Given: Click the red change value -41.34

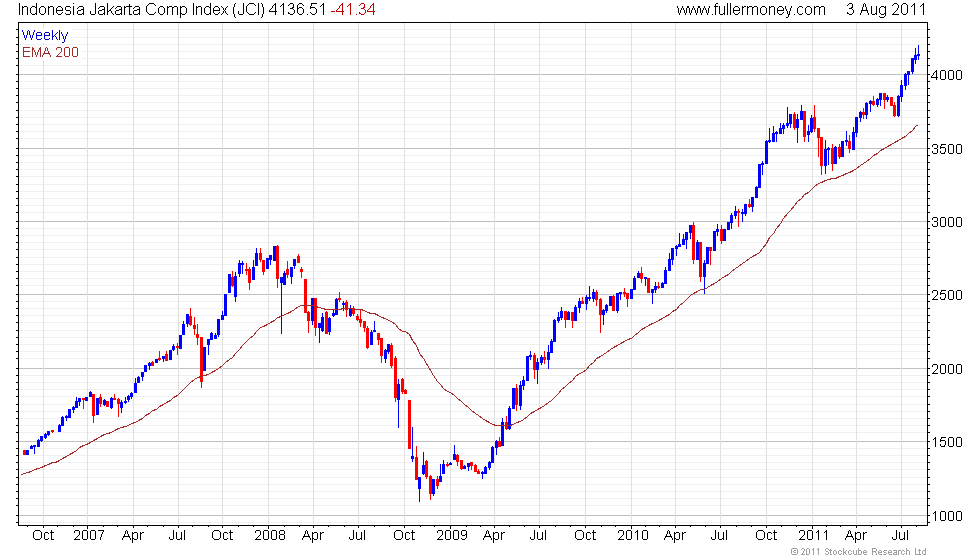Looking at the screenshot, I should [352, 9].
